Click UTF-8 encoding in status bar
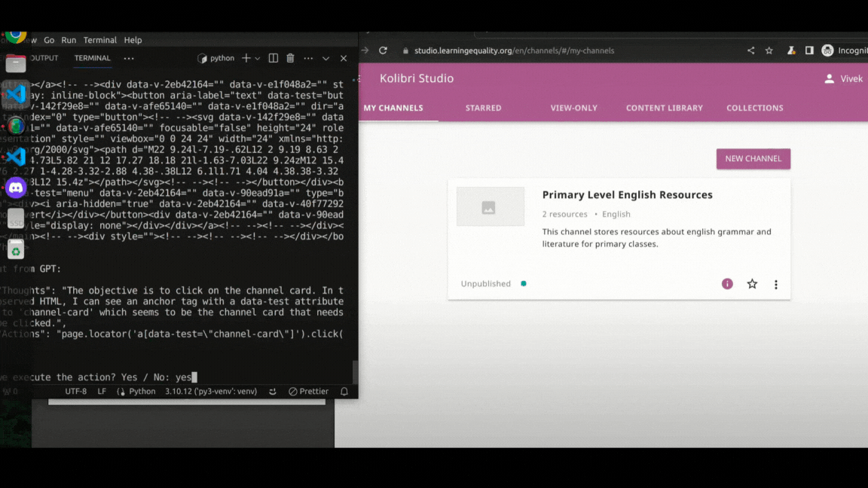 coord(76,391)
